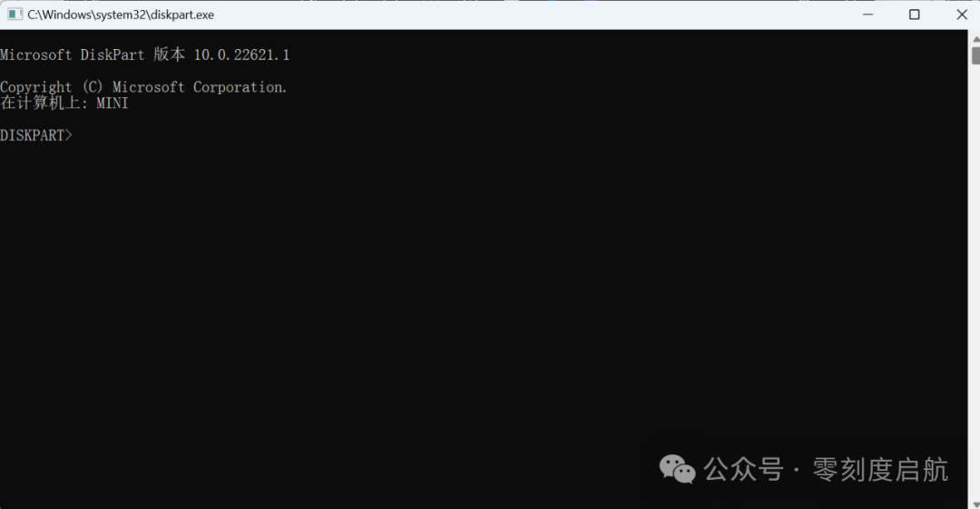Maximize the diskpart.exe console window
The width and height of the screenshot is (980, 509).
[x=915, y=15]
